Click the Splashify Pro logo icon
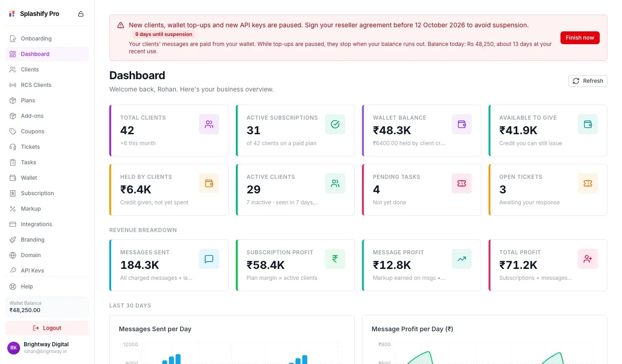 tap(12, 14)
